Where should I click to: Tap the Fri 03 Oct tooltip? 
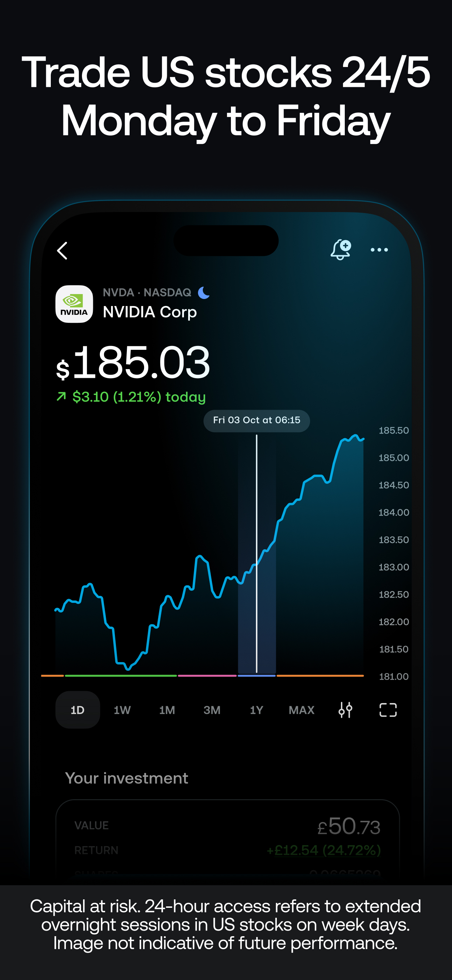(x=256, y=420)
